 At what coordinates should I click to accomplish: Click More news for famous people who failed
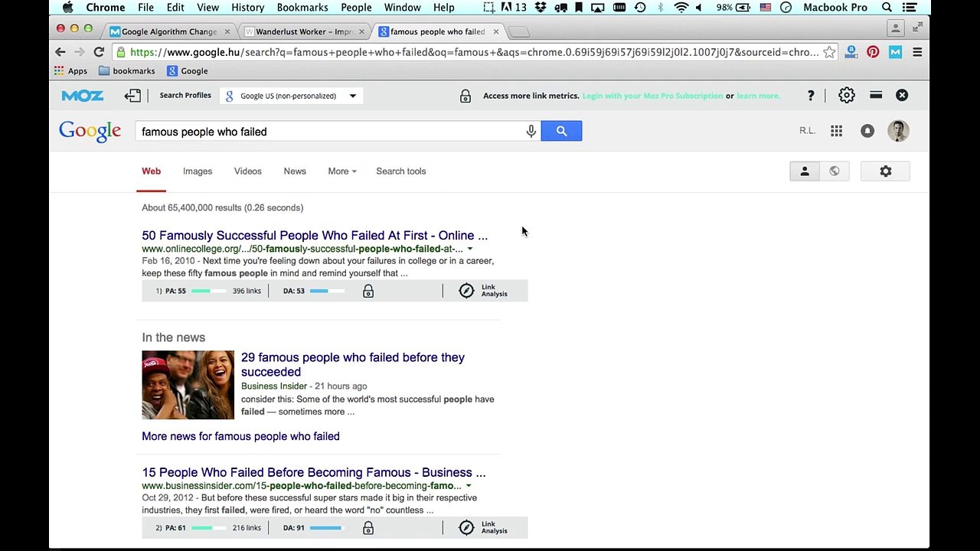[240, 436]
